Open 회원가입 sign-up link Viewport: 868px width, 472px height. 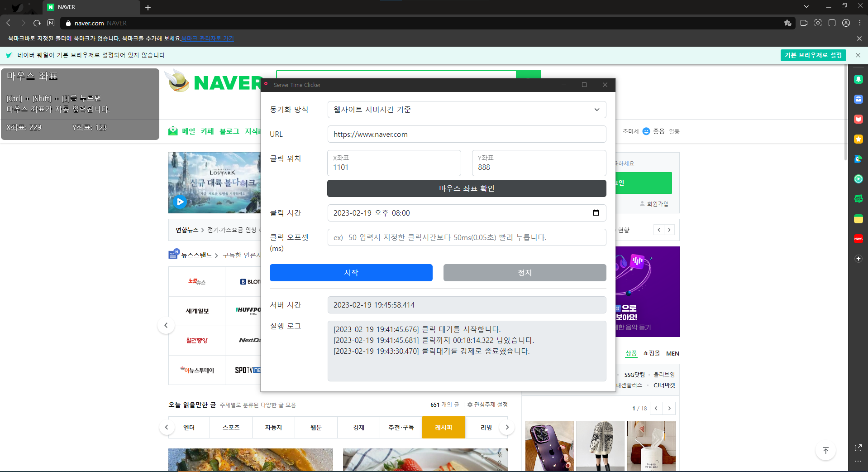(x=654, y=204)
